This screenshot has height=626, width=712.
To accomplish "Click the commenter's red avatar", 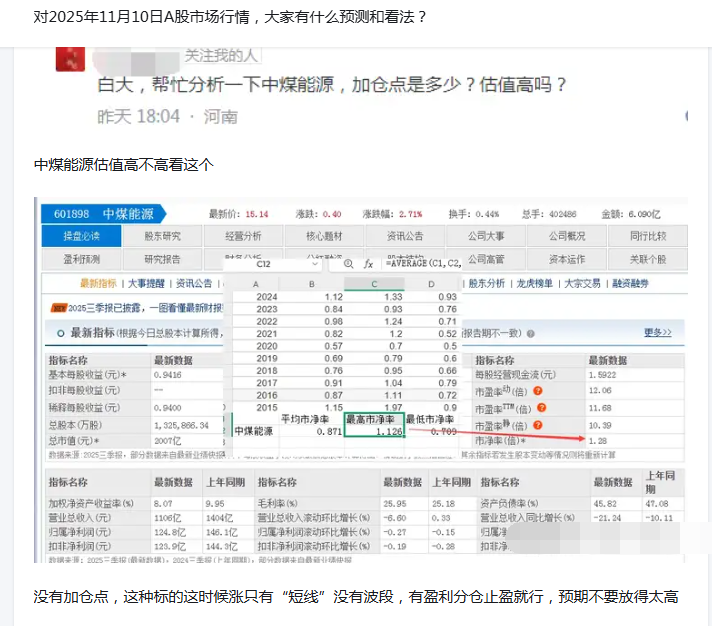I will tap(70, 59).
